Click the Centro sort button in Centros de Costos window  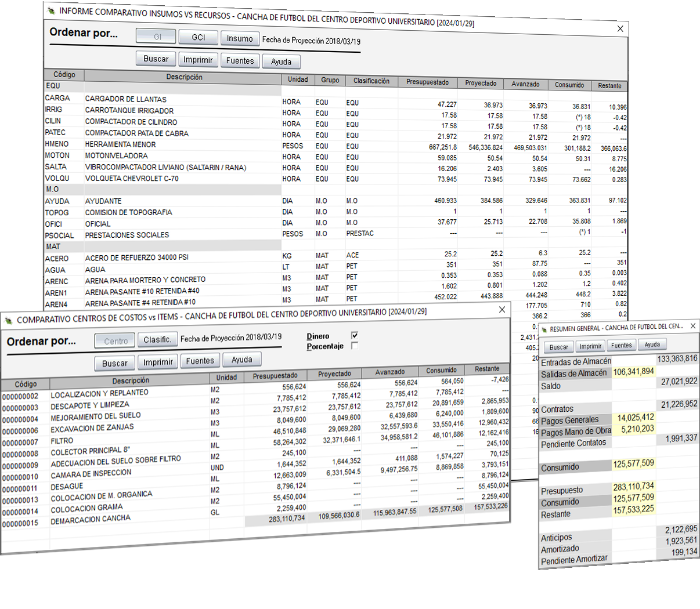116,341
